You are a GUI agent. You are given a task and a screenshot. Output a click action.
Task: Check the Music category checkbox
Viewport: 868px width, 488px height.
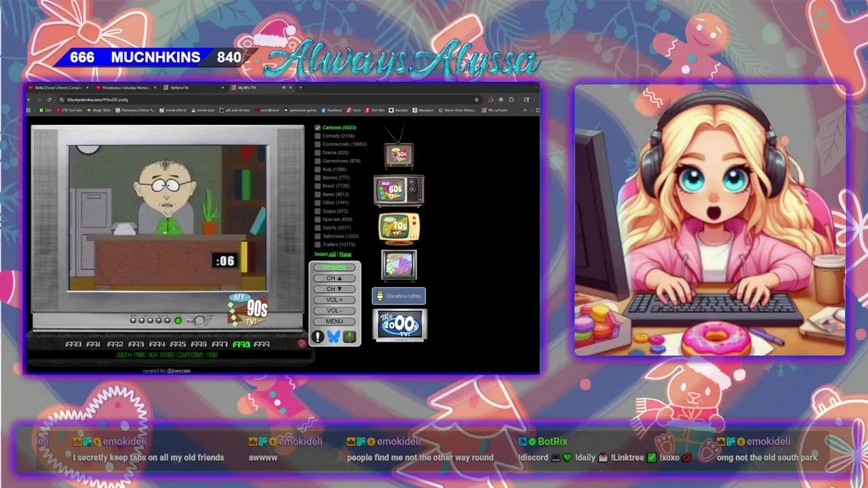pos(317,186)
